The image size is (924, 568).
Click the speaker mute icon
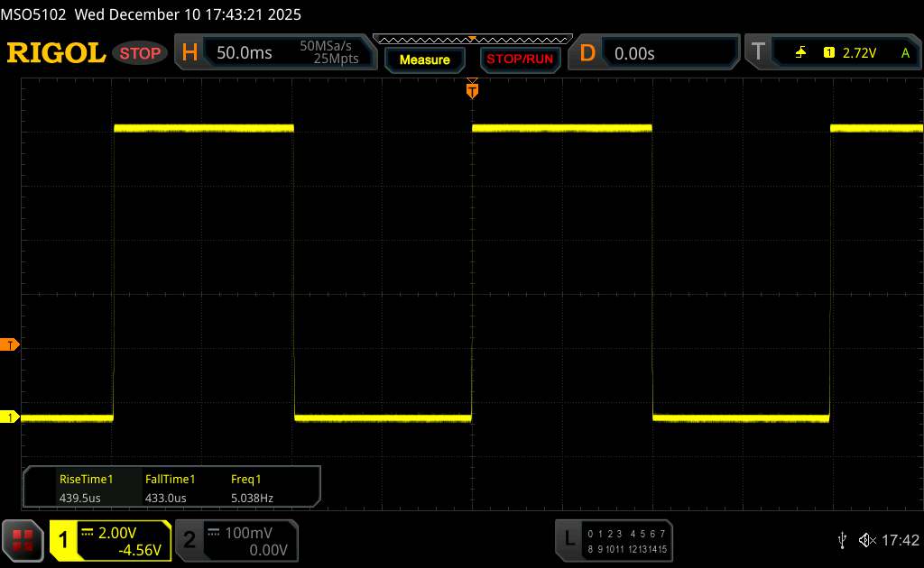(x=866, y=540)
